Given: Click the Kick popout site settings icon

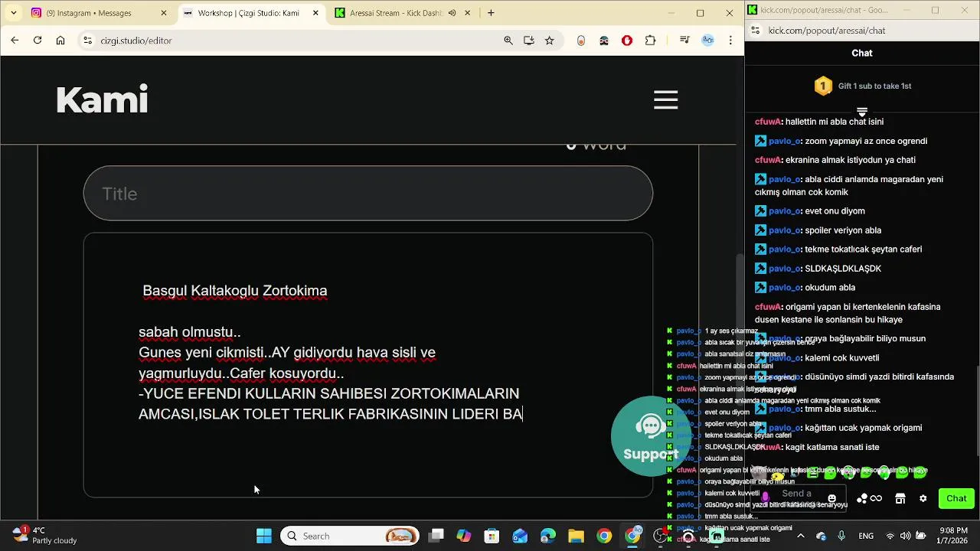Looking at the screenshot, I should pyautogui.click(x=755, y=31).
